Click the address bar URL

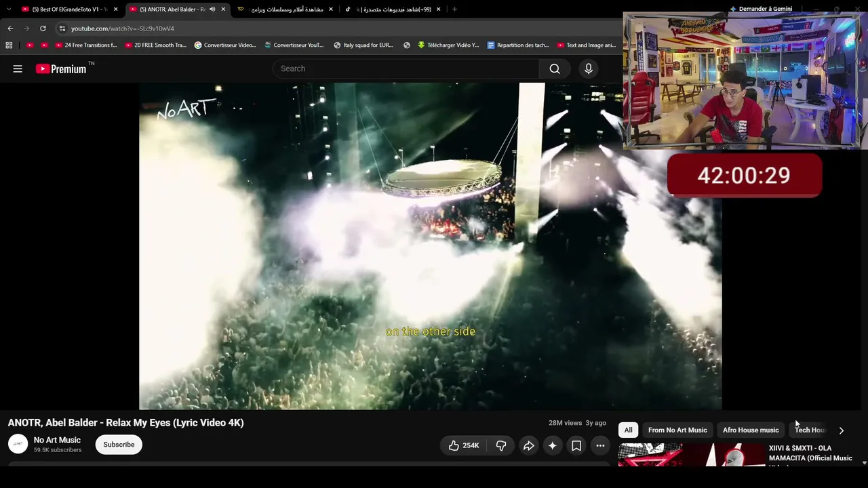[123, 28]
